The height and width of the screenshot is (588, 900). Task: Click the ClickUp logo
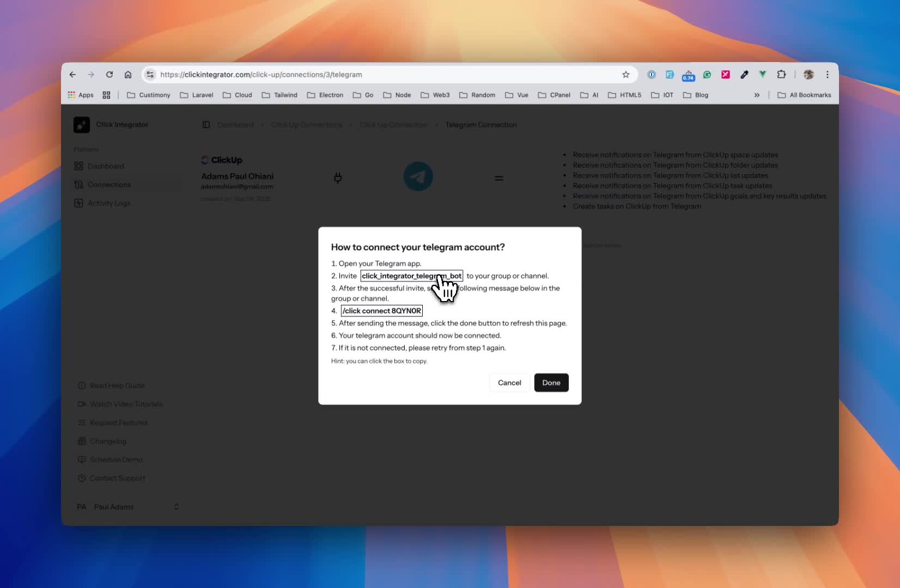coord(222,160)
